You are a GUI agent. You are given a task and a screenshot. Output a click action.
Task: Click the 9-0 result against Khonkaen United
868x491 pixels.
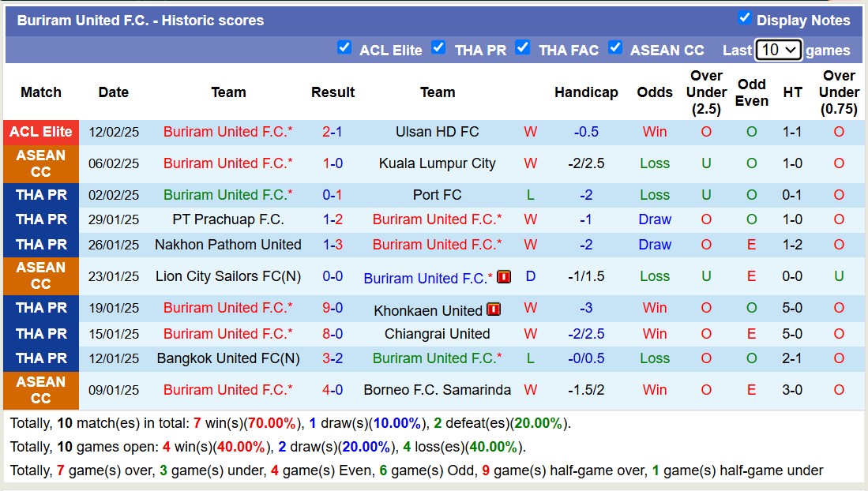click(x=333, y=309)
